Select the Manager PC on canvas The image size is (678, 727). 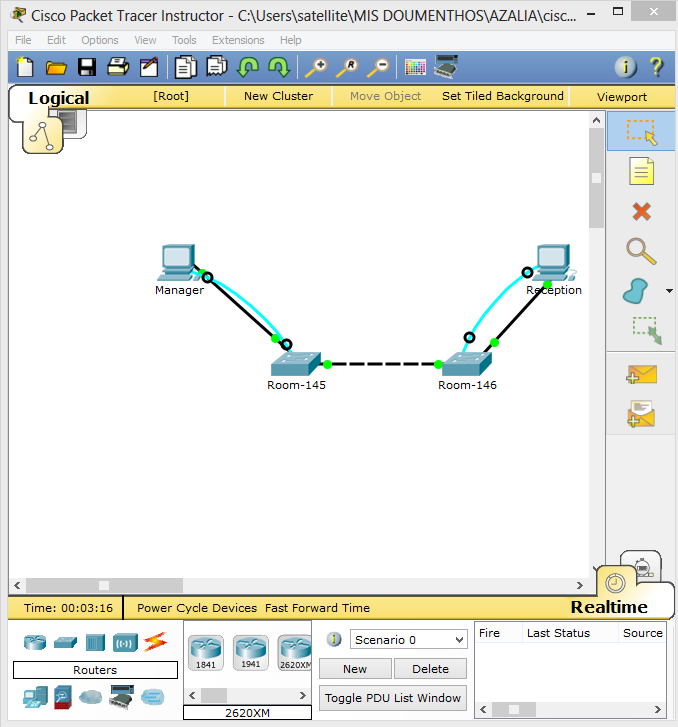click(179, 263)
